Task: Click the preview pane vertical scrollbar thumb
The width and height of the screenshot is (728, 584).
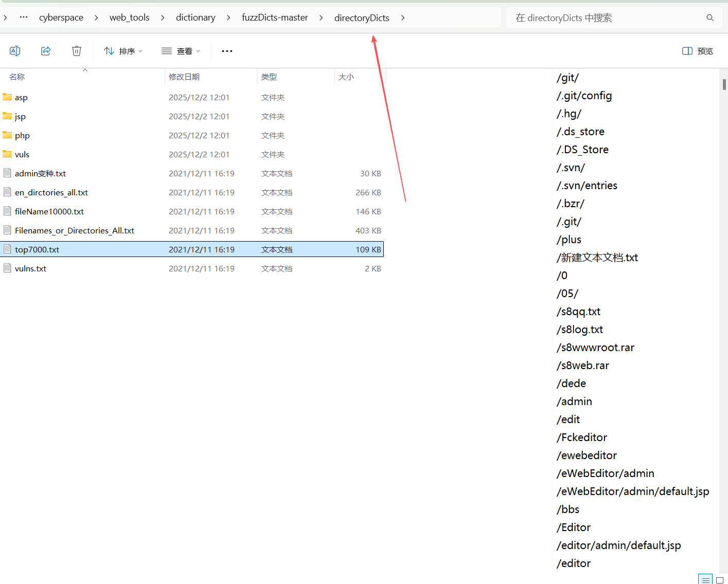Action: [724, 84]
